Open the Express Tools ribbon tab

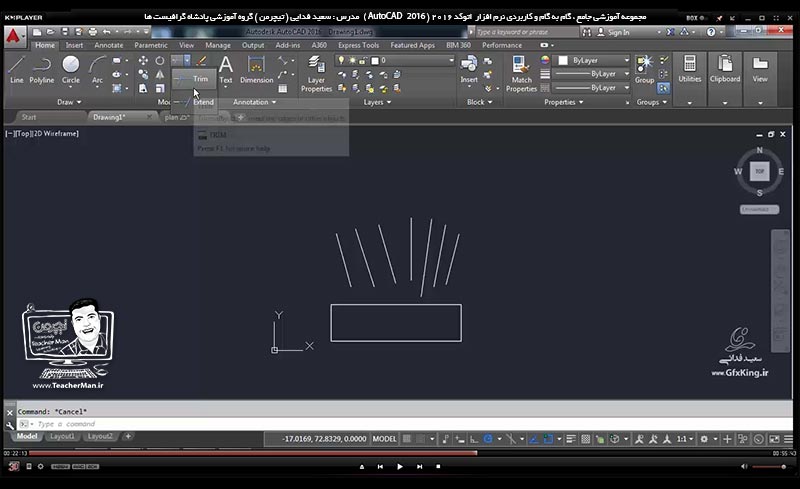click(358, 45)
